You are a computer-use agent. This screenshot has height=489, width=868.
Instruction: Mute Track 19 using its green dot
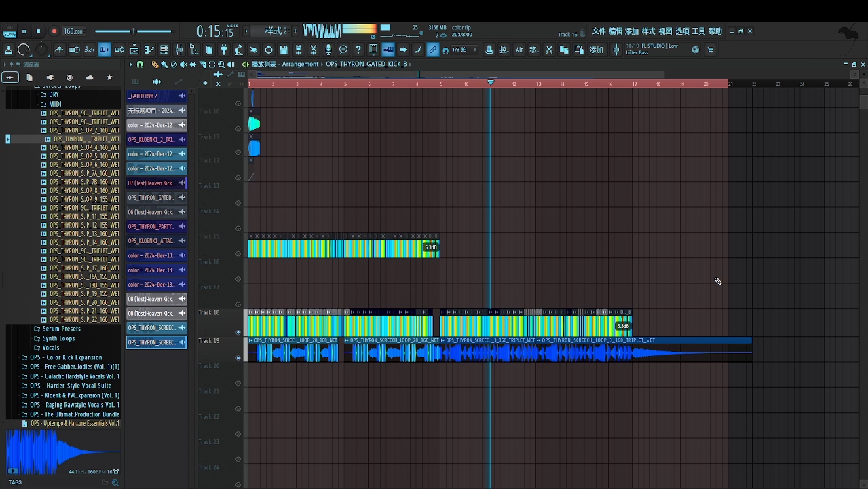coord(238,358)
